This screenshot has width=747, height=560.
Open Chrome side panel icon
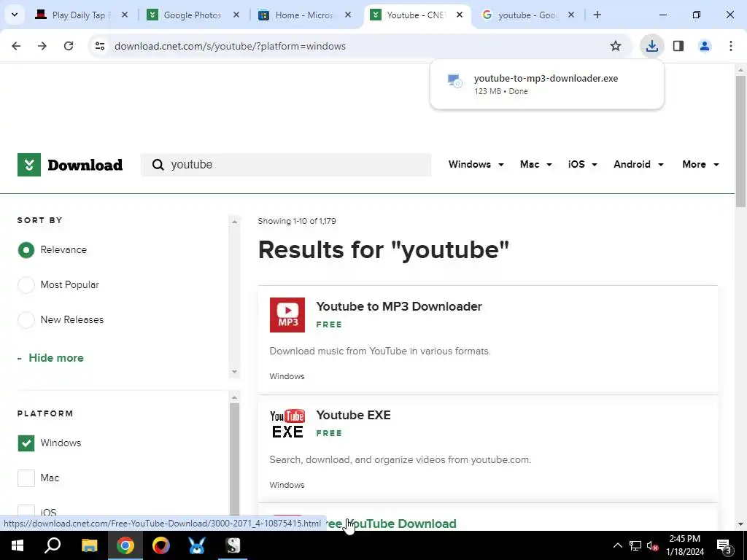click(678, 46)
